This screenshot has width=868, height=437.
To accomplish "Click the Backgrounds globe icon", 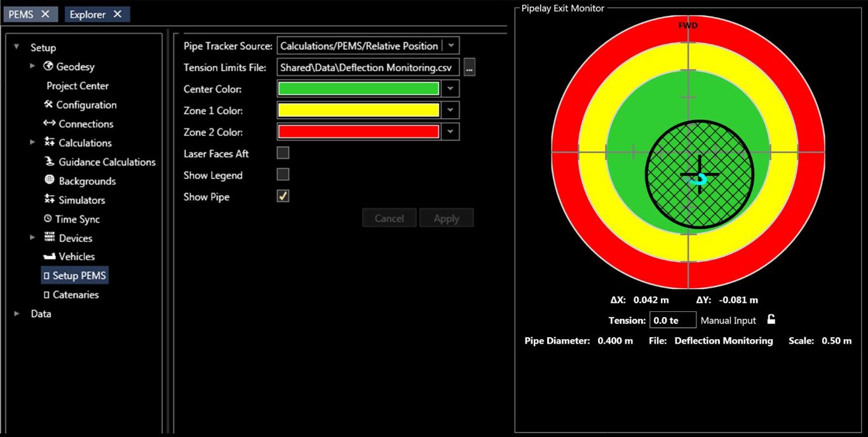I will 49,181.
